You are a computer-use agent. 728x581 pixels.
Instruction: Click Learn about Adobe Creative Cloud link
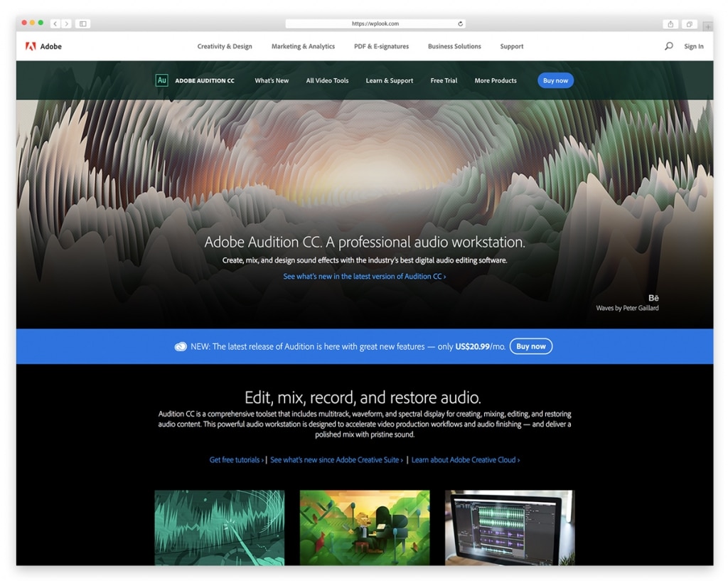(466, 460)
